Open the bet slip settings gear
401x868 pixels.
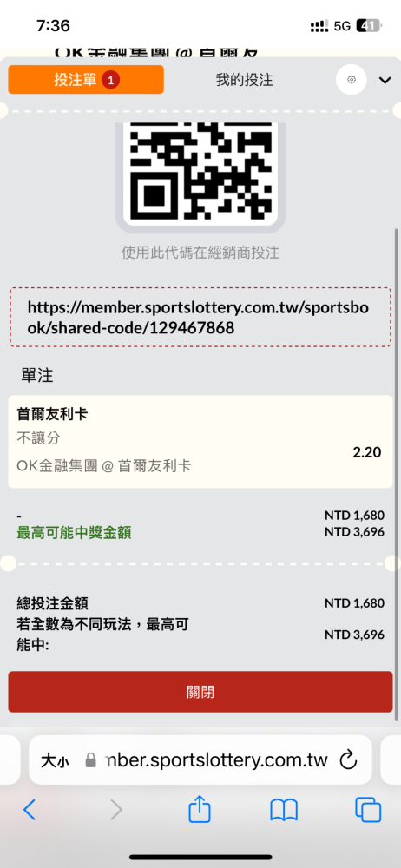click(x=352, y=80)
